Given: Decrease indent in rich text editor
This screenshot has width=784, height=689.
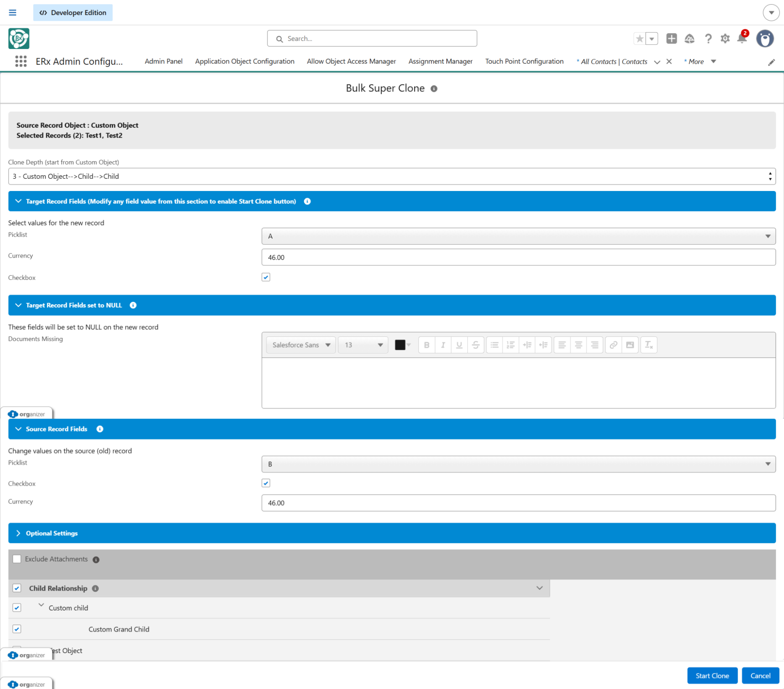Looking at the screenshot, I should coord(543,345).
